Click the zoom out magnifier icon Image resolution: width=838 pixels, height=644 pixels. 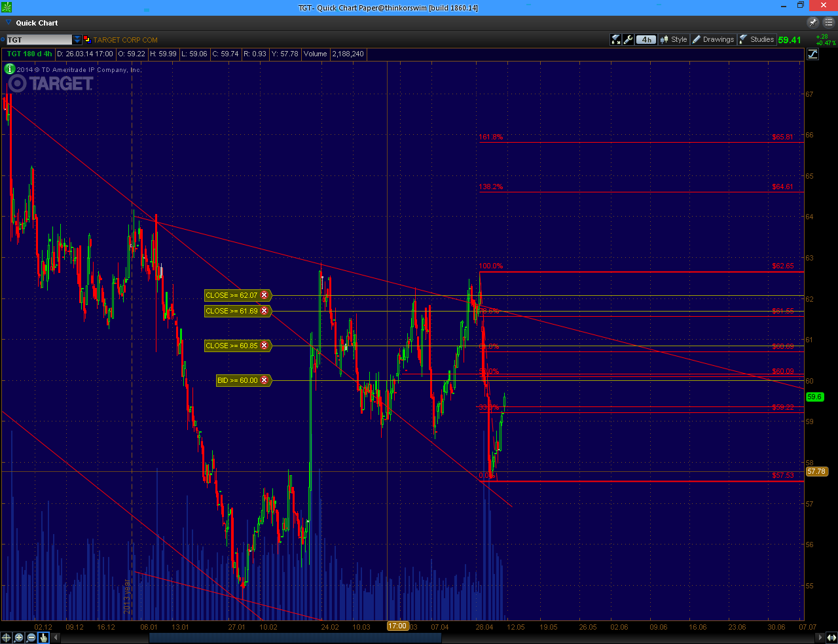tap(31, 637)
